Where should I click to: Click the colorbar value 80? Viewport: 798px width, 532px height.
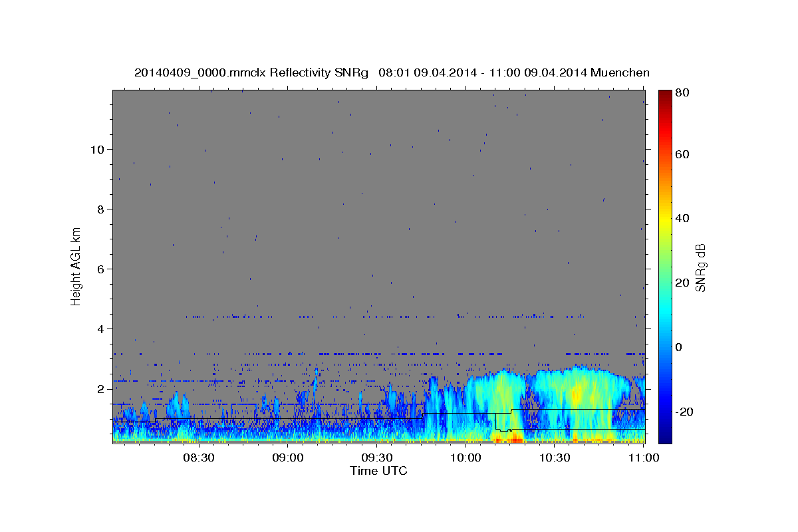682,92
